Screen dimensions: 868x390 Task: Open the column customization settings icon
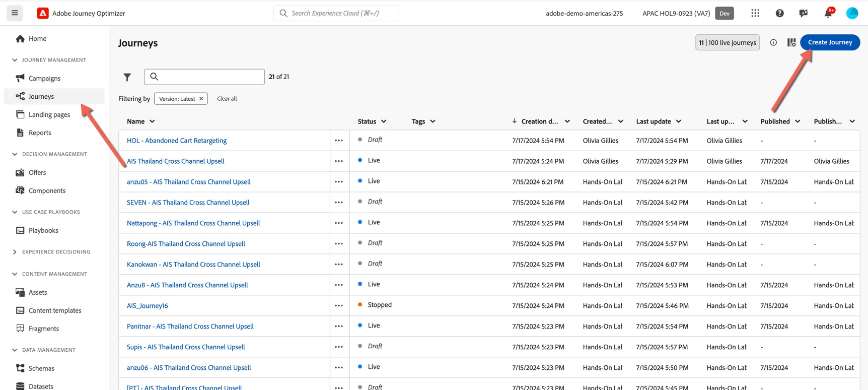(791, 42)
